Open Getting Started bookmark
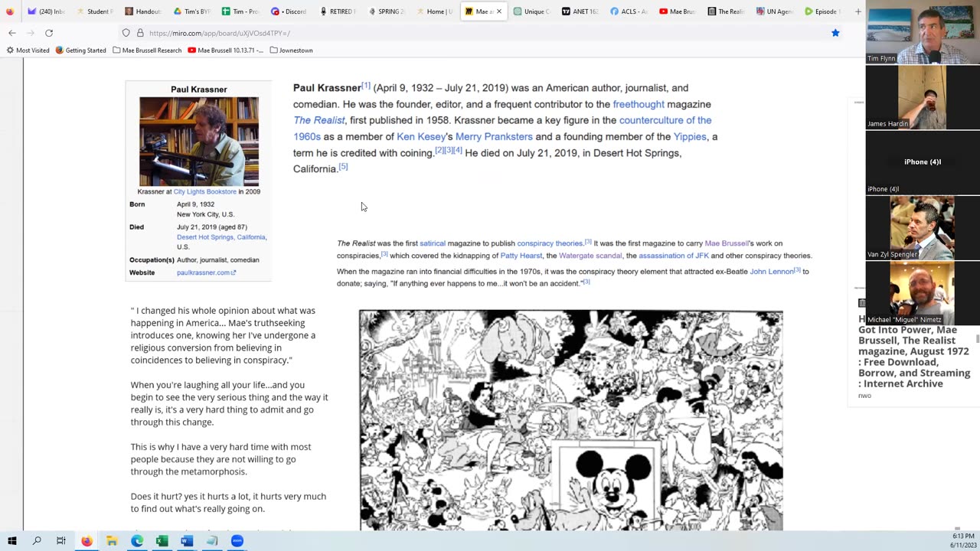 click(80, 51)
